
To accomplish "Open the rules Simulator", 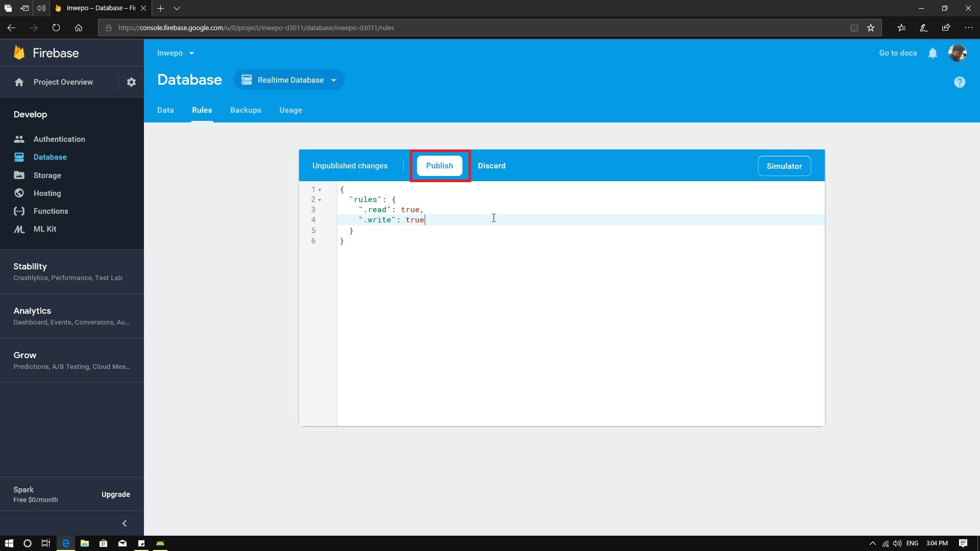I will click(x=784, y=166).
